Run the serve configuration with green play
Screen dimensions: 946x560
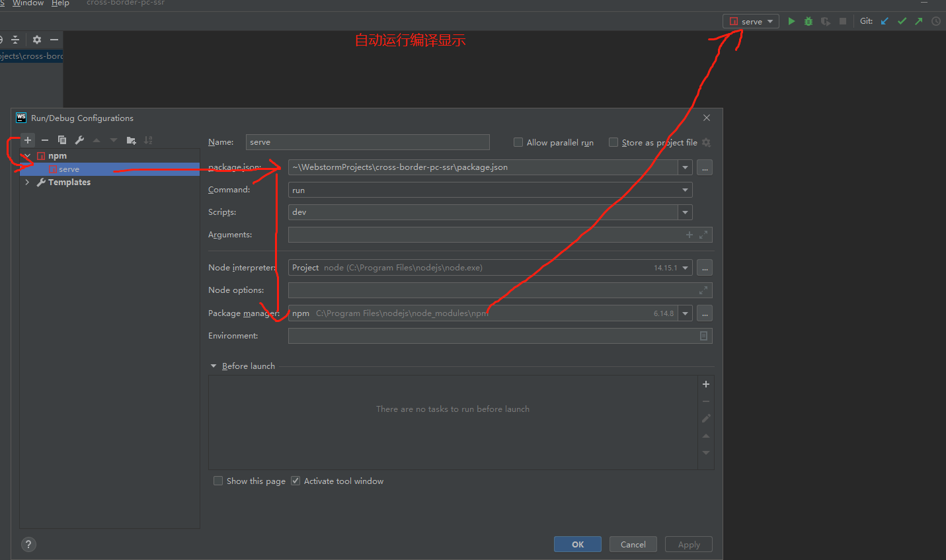coord(791,21)
